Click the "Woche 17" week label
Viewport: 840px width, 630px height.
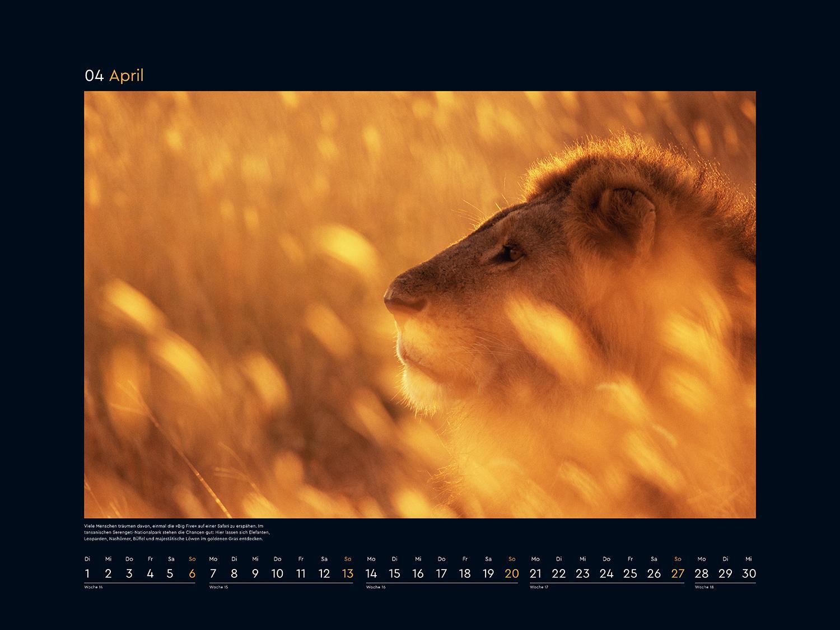[x=539, y=587]
